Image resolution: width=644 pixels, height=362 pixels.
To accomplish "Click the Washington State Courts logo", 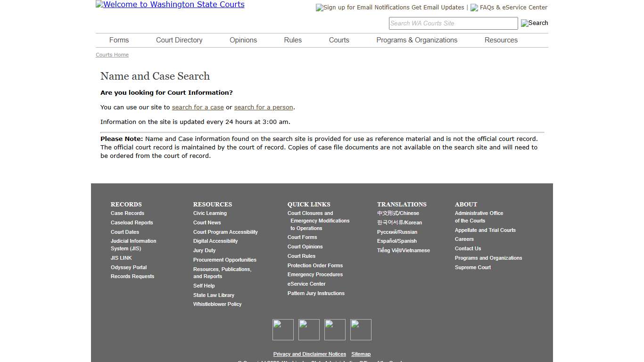I will coord(170,4).
